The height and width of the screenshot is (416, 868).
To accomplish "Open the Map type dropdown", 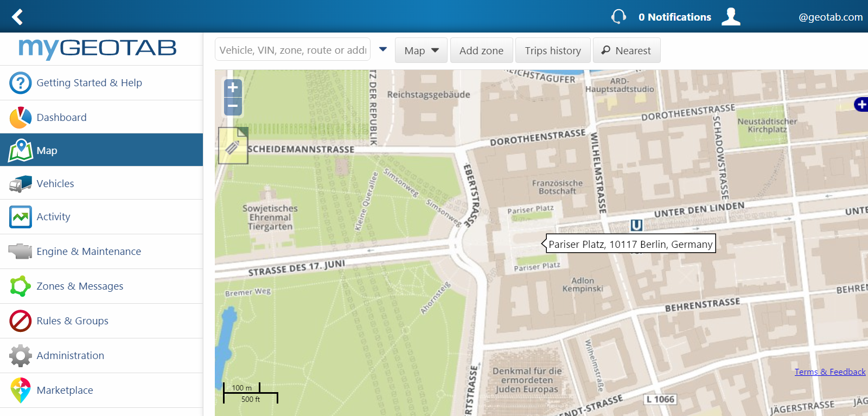I will click(421, 50).
